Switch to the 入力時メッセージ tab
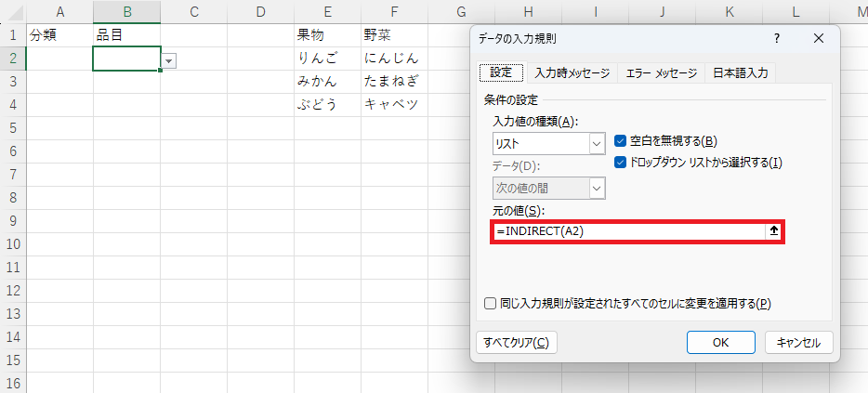 point(572,73)
